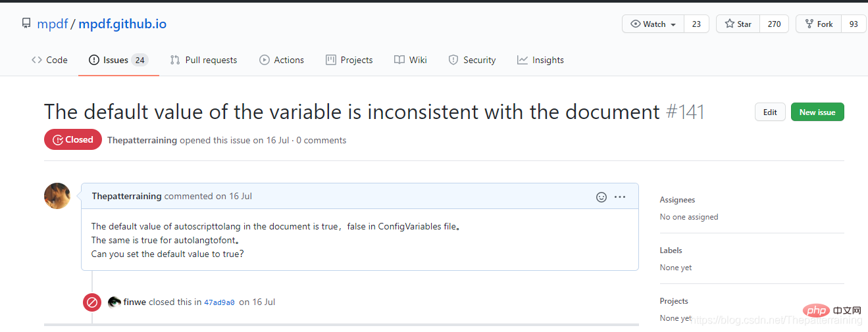868x332 pixels.
Task: Open finwe's profile link
Action: [x=135, y=302]
